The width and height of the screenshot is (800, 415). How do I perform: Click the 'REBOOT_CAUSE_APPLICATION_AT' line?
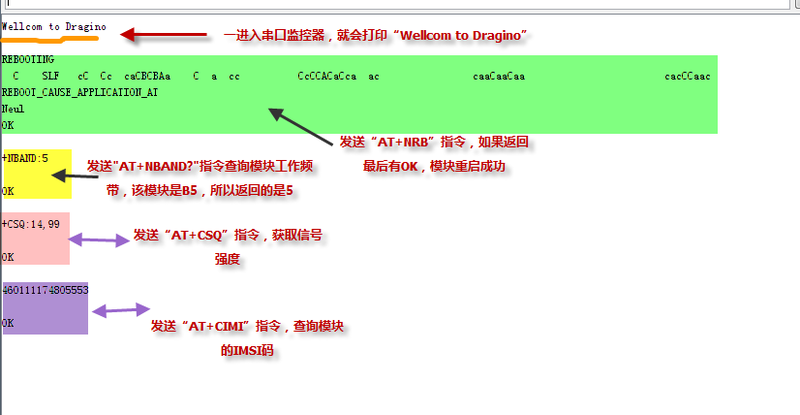pos(80,92)
